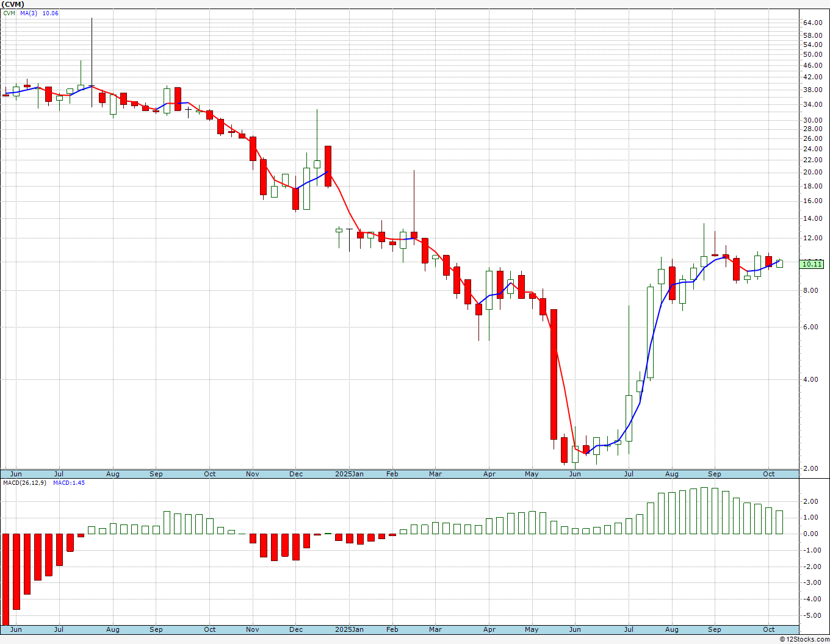Click the "34.00" price axis label
Viewport: 830px width, 644px height.
(812, 104)
